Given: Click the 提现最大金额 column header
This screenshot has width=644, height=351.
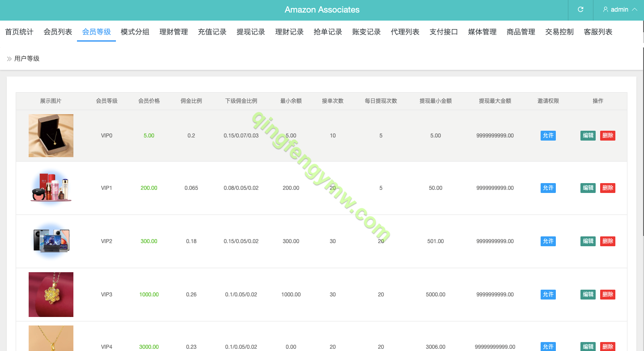Looking at the screenshot, I should [495, 101].
